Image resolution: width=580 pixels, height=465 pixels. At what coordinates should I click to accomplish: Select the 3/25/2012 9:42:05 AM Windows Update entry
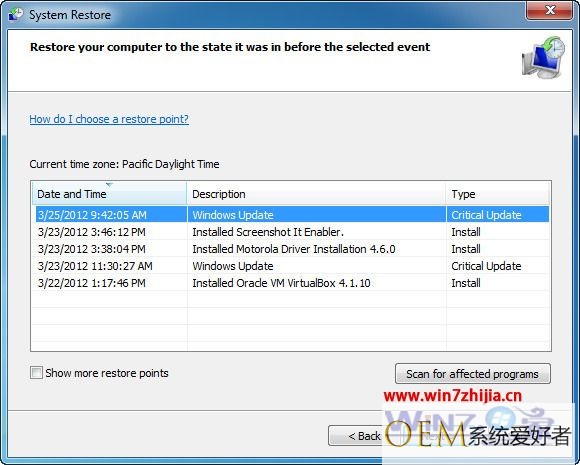point(292,215)
